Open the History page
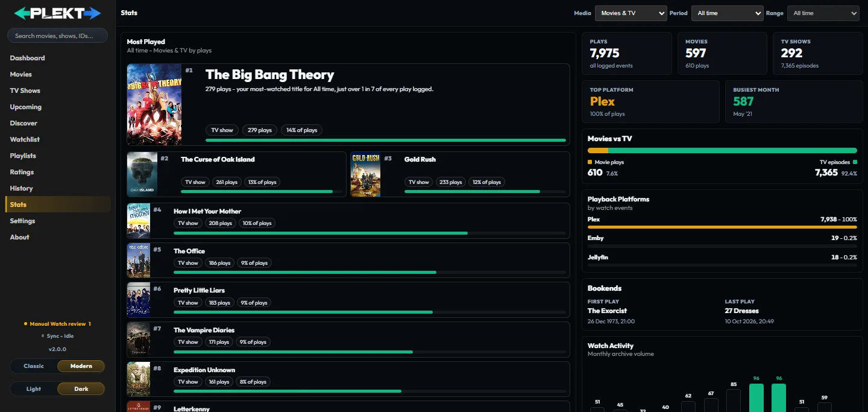 coord(58,188)
